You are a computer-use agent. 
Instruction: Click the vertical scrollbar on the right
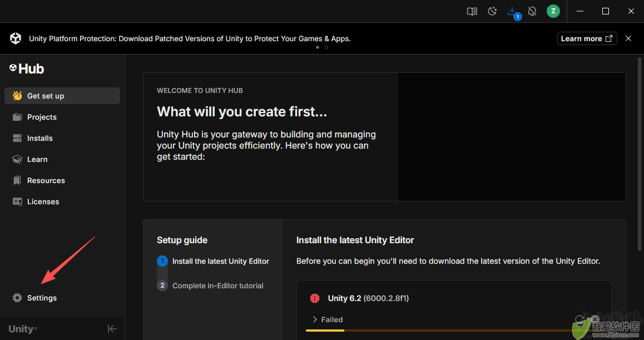tap(640, 154)
